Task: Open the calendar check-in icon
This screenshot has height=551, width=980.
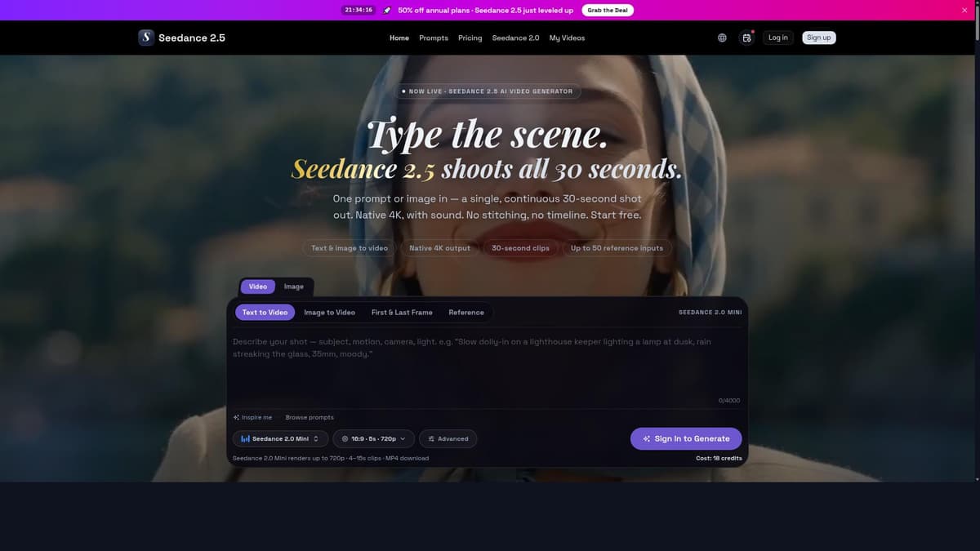Action: click(746, 38)
